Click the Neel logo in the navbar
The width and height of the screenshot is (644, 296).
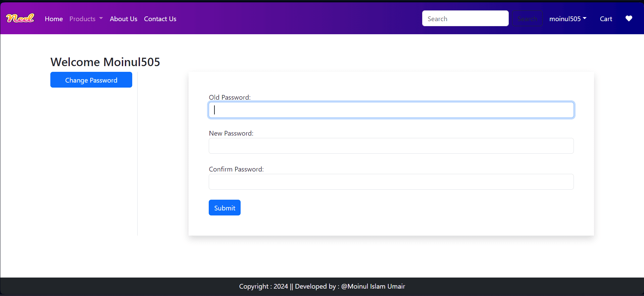[20, 18]
